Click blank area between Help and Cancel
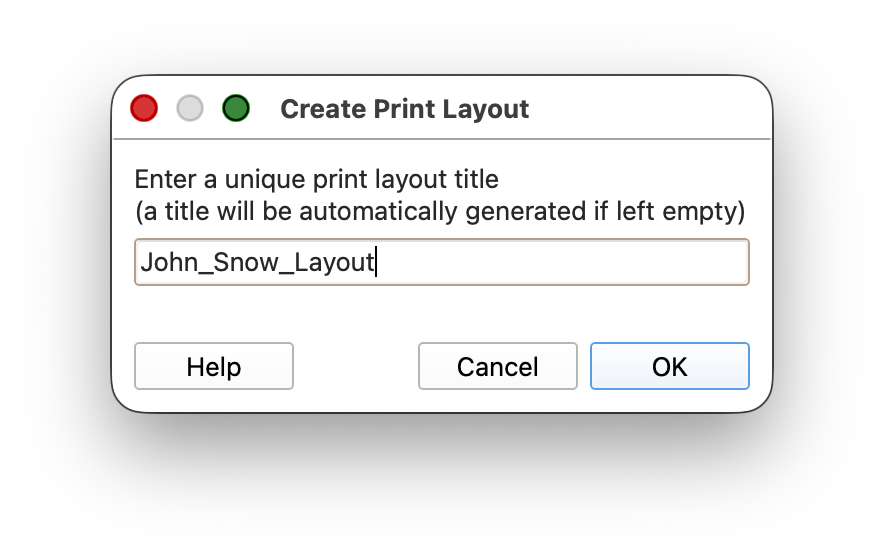Screen dimensions: 884x560 (355, 367)
